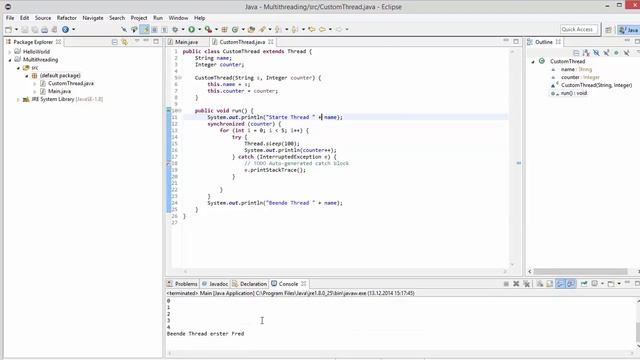
Task: Collapse the (default package) node
Action: (27, 76)
